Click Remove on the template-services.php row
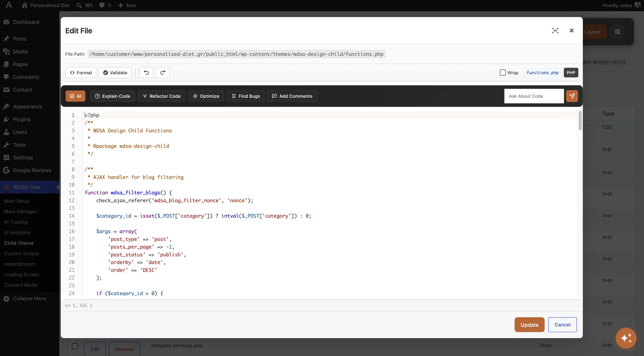The image size is (644, 356). (125, 349)
